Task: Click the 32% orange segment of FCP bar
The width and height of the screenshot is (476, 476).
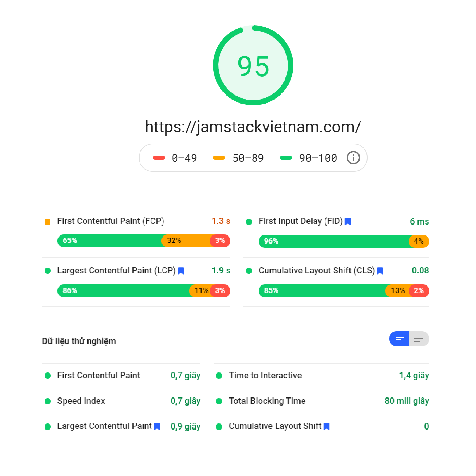Action: (186, 241)
